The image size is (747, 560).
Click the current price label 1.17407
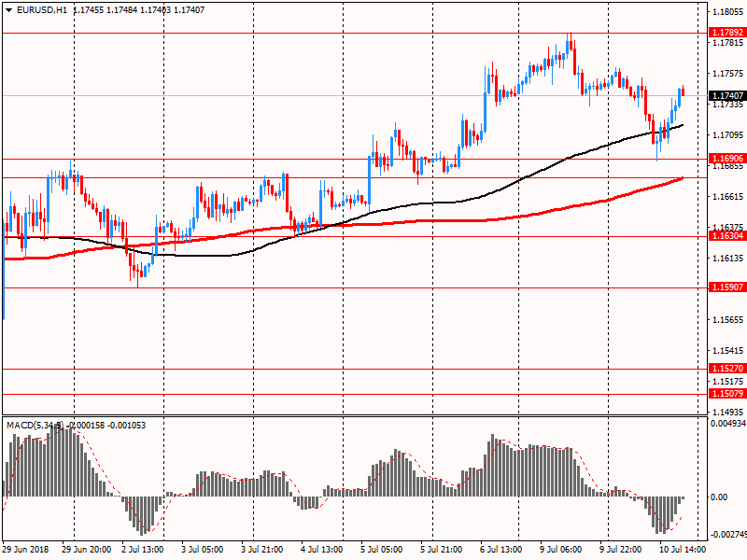[x=726, y=96]
